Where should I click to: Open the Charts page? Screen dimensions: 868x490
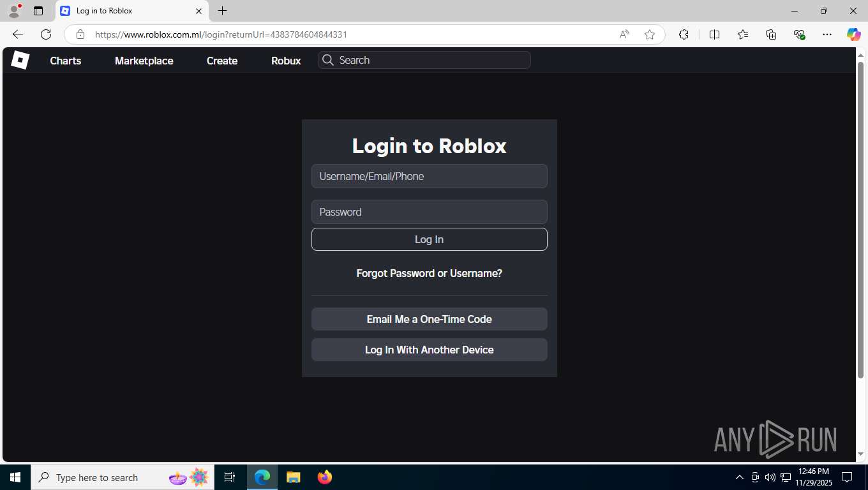point(66,61)
